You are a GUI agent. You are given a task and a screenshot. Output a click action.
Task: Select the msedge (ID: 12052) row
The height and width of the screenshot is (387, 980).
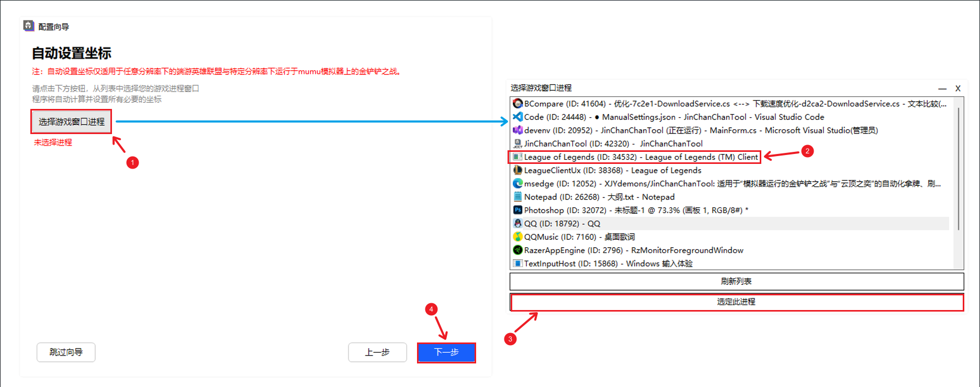730,183
